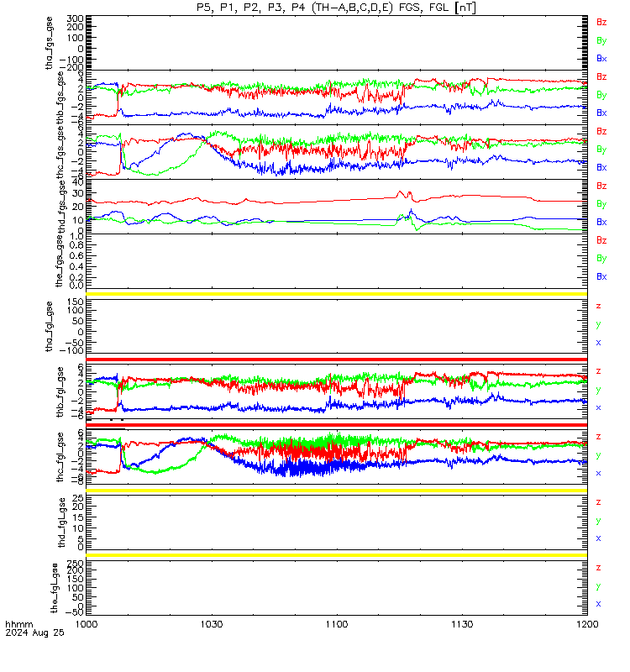Click the hhmm time format label
Viewport: 630px width, 672px height.
(x=18, y=624)
